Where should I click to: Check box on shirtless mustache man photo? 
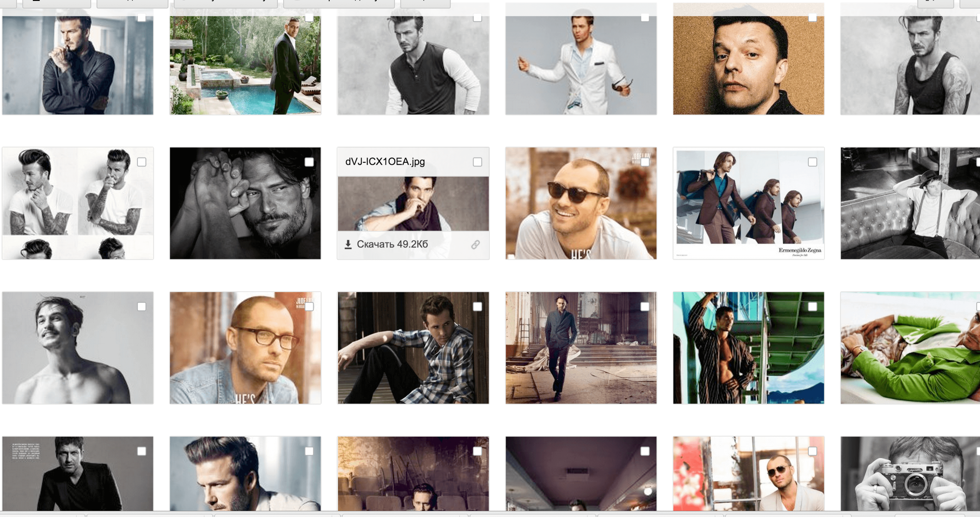pyautogui.click(x=142, y=307)
